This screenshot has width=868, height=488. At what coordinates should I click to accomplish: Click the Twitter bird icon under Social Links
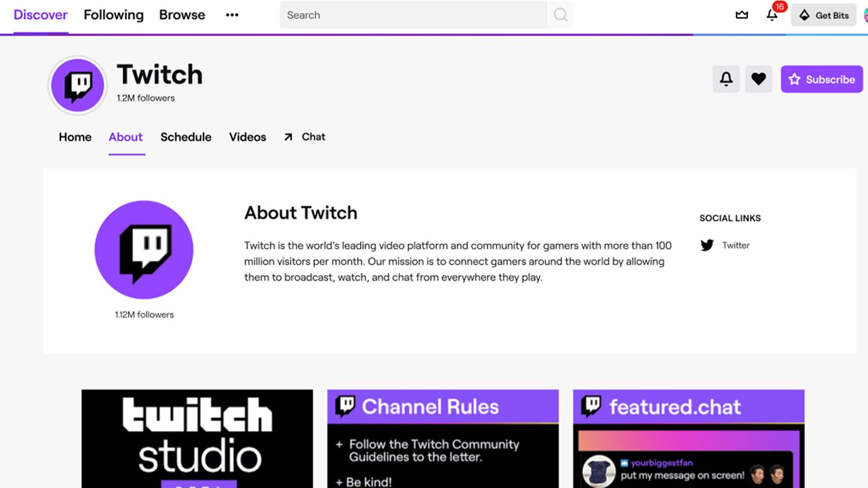(x=707, y=245)
